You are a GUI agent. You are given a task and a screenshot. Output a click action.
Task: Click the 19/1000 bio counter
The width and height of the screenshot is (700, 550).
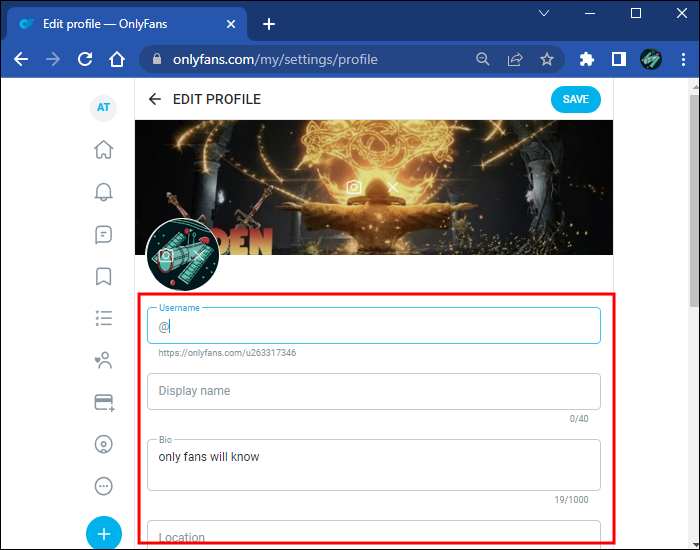[x=571, y=500]
